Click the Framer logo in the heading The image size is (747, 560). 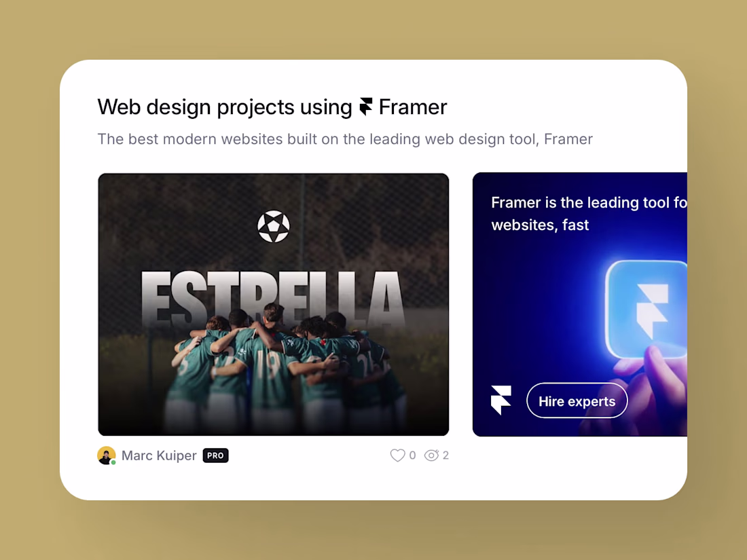click(365, 107)
